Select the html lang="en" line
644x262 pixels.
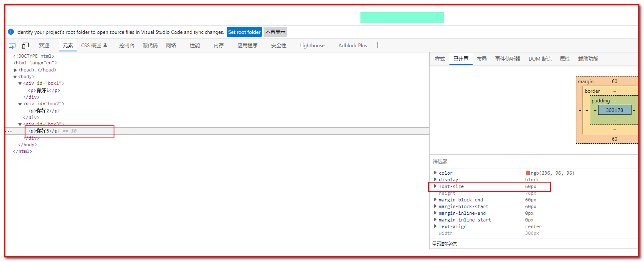(x=35, y=63)
